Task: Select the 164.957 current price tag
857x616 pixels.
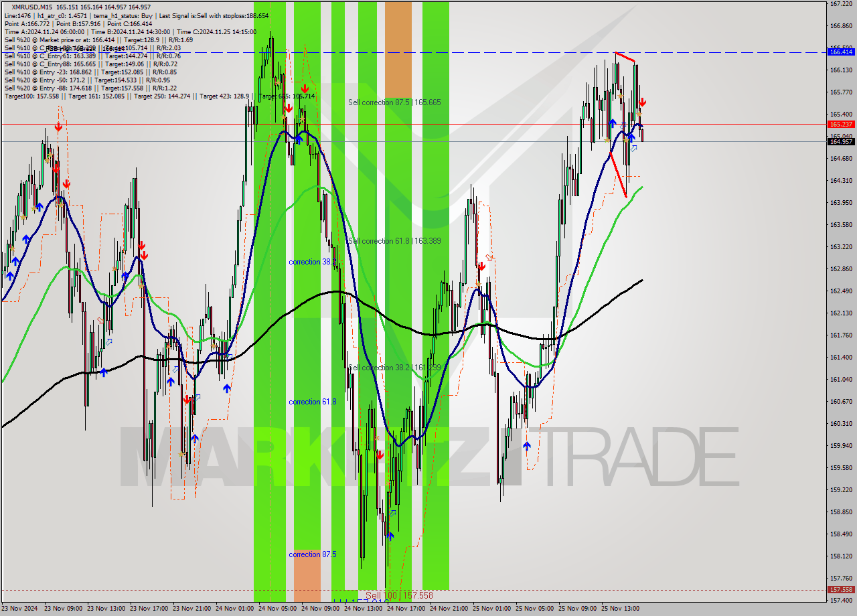Action: pos(841,141)
